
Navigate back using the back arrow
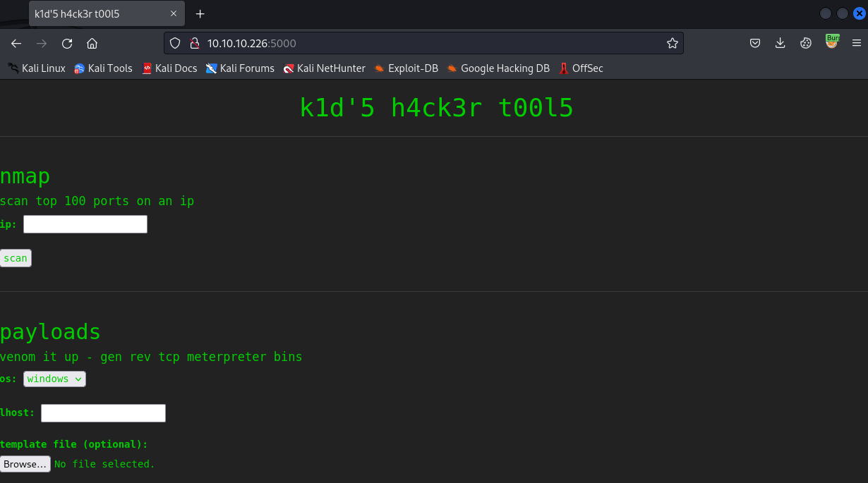tap(16, 43)
